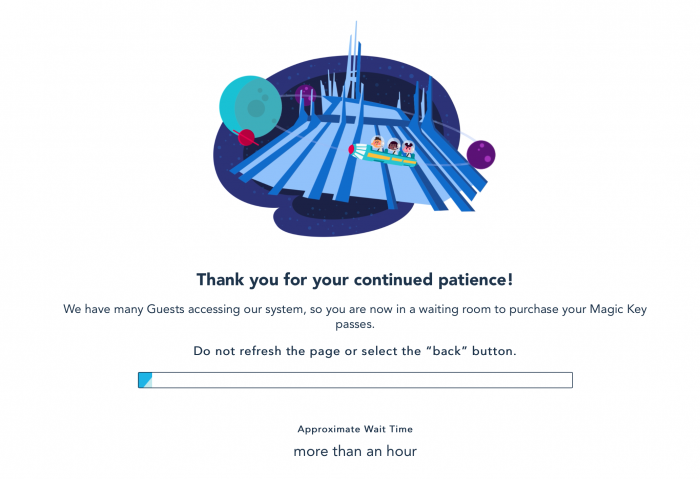700x479 pixels.
Task: Click the 'more than an hour' wait text
Action: click(x=355, y=451)
